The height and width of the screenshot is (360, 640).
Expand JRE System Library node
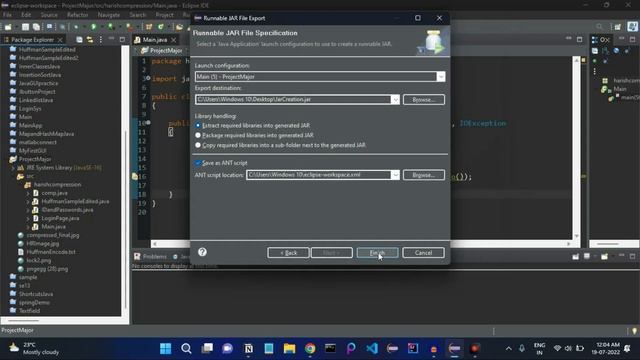(x=13, y=168)
